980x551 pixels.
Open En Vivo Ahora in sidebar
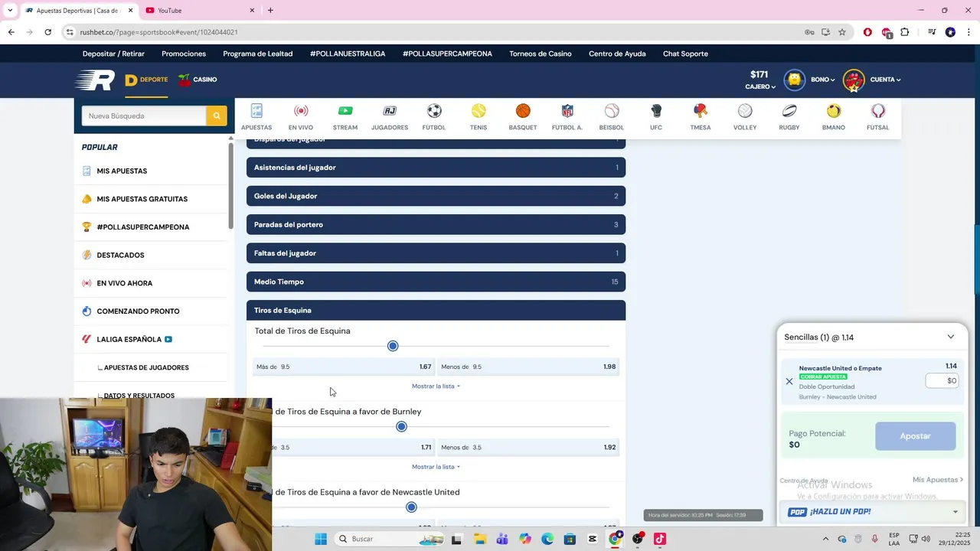(x=124, y=283)
